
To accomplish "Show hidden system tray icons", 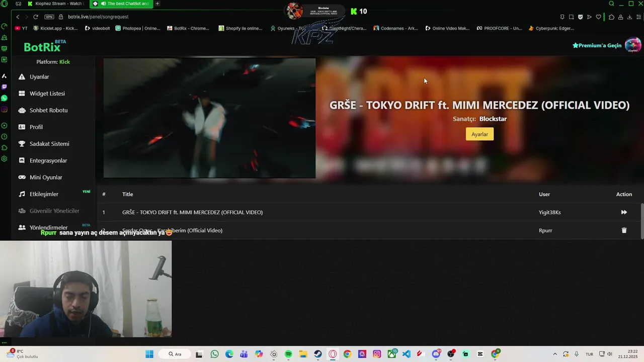I will 555,354.
